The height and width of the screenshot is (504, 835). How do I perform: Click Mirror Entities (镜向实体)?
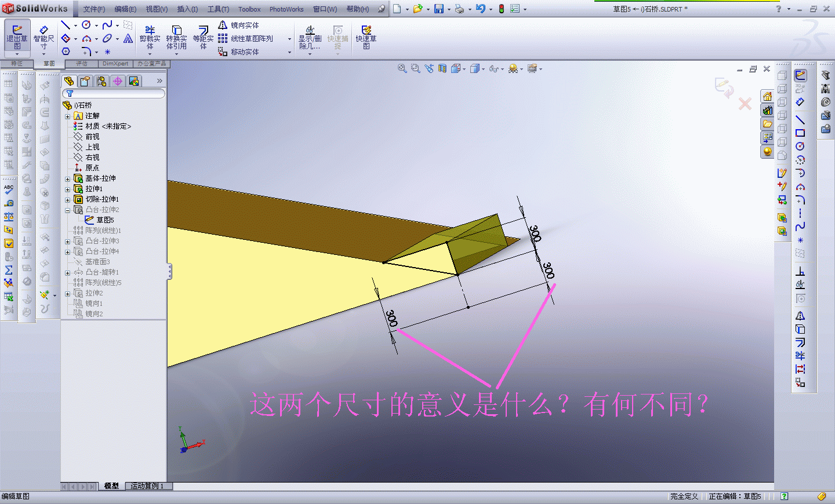pos(238,25)
